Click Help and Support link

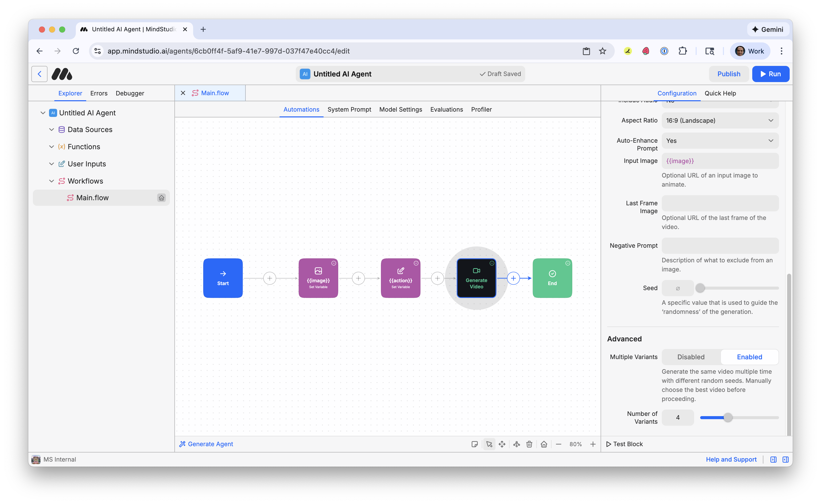point(731,459)
